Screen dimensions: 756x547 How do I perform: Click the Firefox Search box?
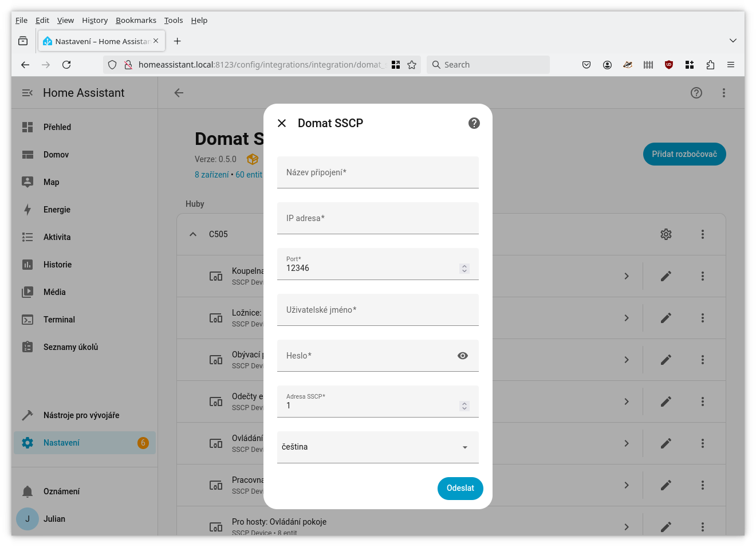point(488,65)
